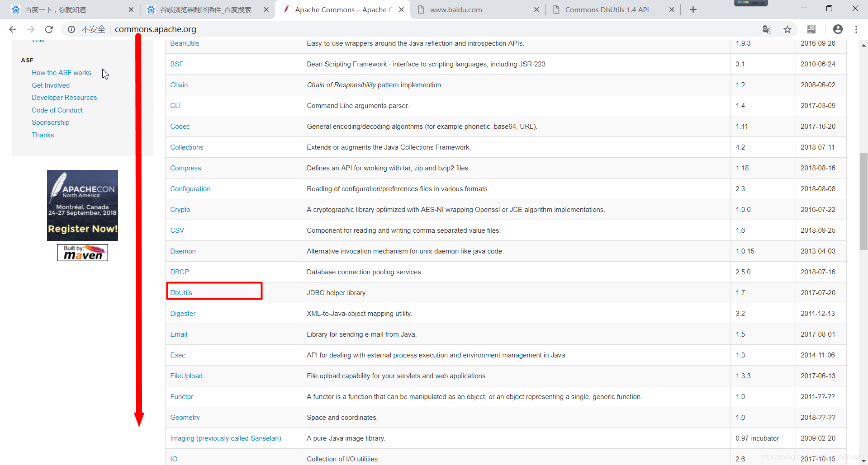This screenshot has height=465, width=868.
Task: Close the Apache Commons tab
Action: pos(401,9)
